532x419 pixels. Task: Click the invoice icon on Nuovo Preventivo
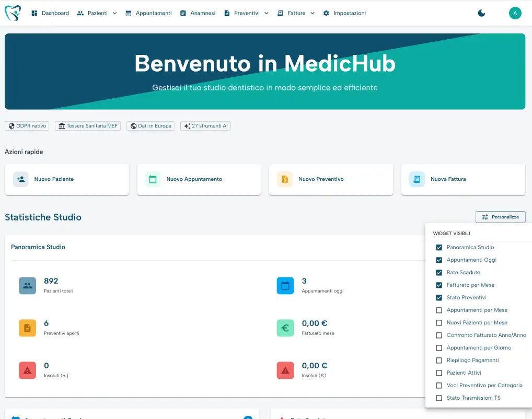(285, 179)
